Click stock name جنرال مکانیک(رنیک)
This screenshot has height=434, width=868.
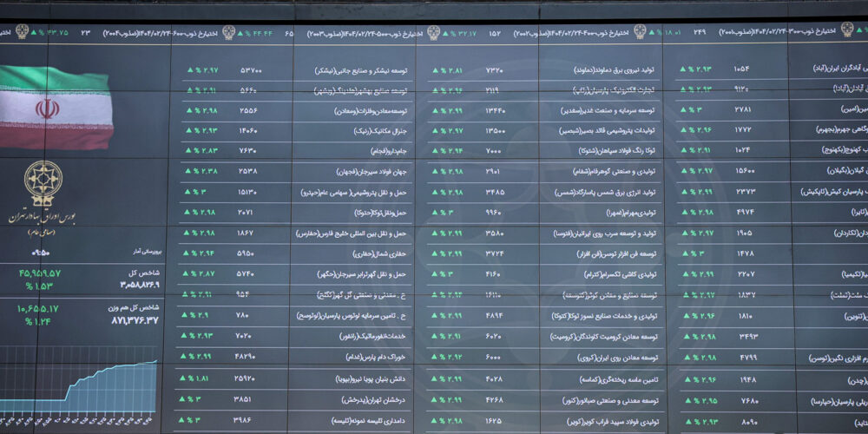(380, 131)
